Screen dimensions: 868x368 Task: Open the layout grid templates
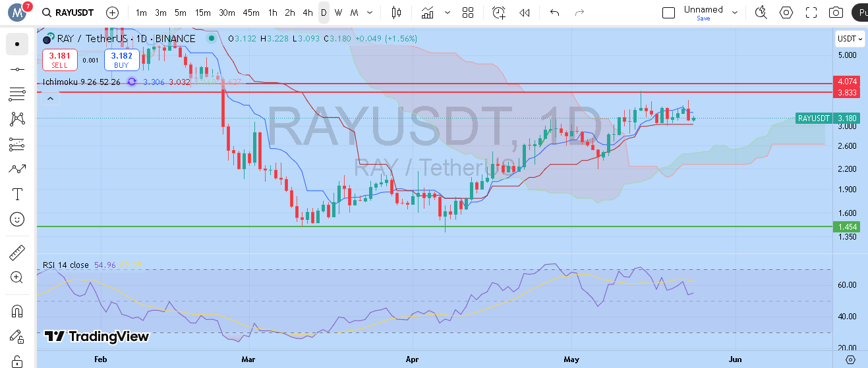(468, 13)
